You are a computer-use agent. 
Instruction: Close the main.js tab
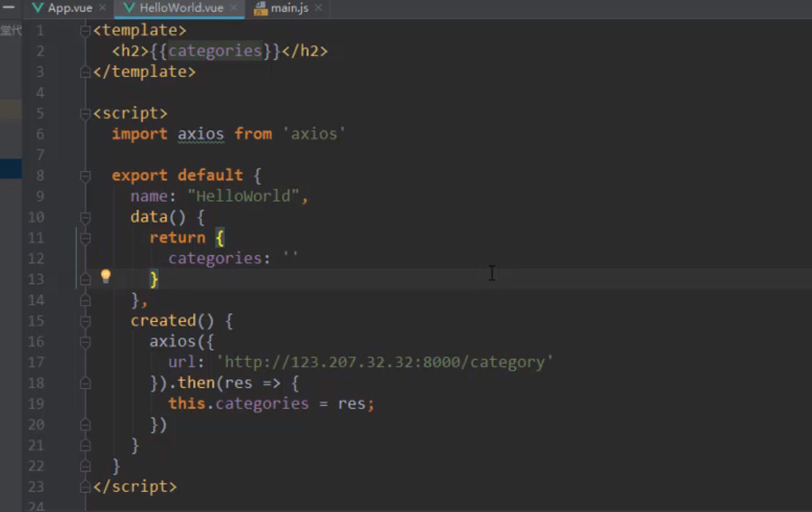tap(319, 8)
